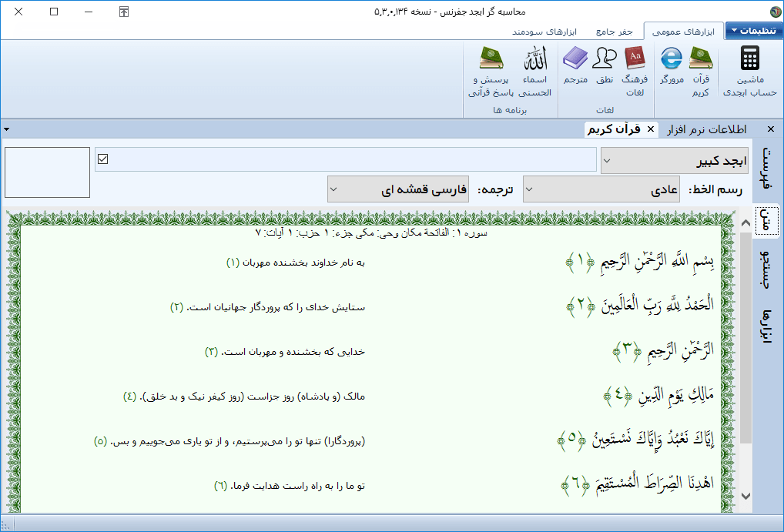Click the empty preview box on left
The height and width of the screenshot is (532, 784).
pos(48,172)
